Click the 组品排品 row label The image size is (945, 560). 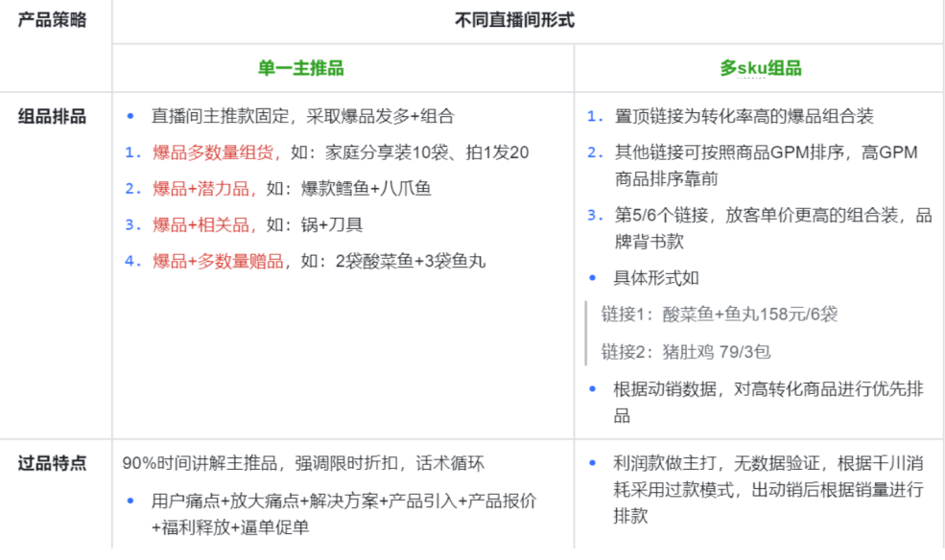[52, 116]
